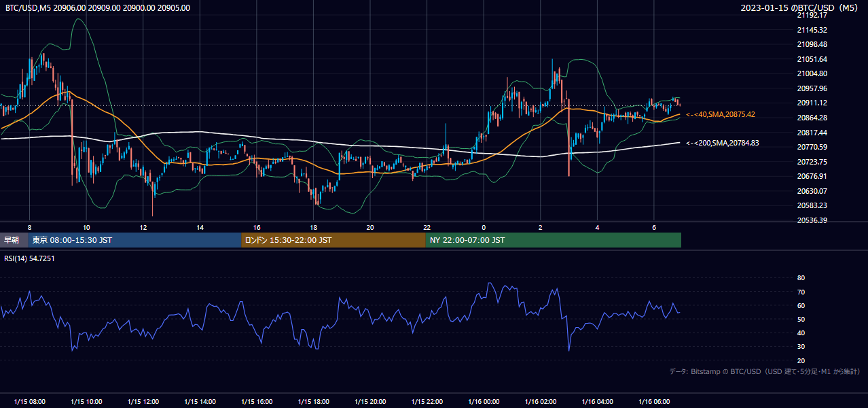Click the RSI axis level 70
The width and height of the screenshot is (868, 408).
tap(801, 292)
